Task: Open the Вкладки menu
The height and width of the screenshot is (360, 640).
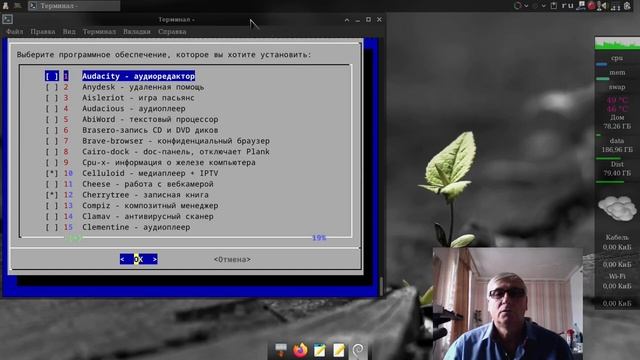Action: (137, 31)
